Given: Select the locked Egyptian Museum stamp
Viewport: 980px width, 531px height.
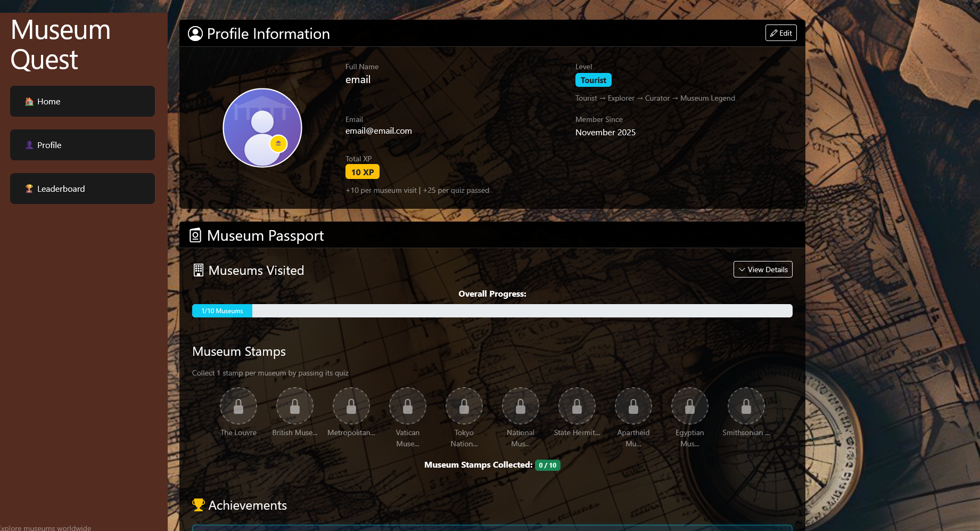Looking at the screenshot, I should (690, 406).
